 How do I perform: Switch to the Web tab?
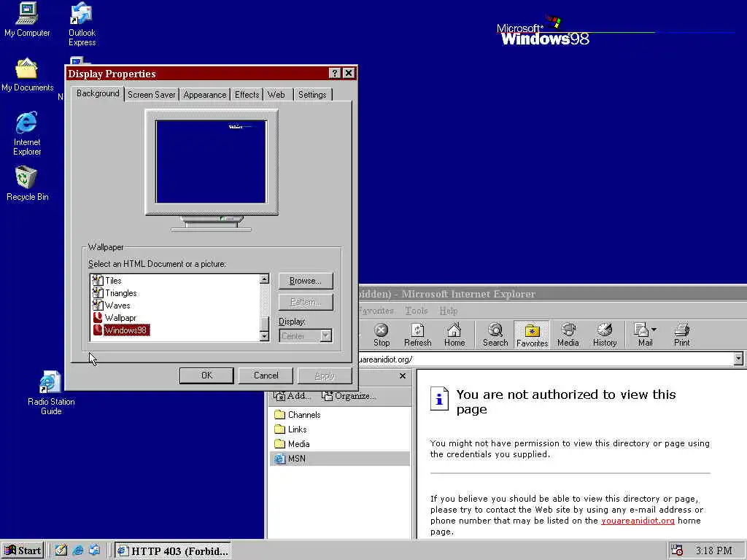276,94
